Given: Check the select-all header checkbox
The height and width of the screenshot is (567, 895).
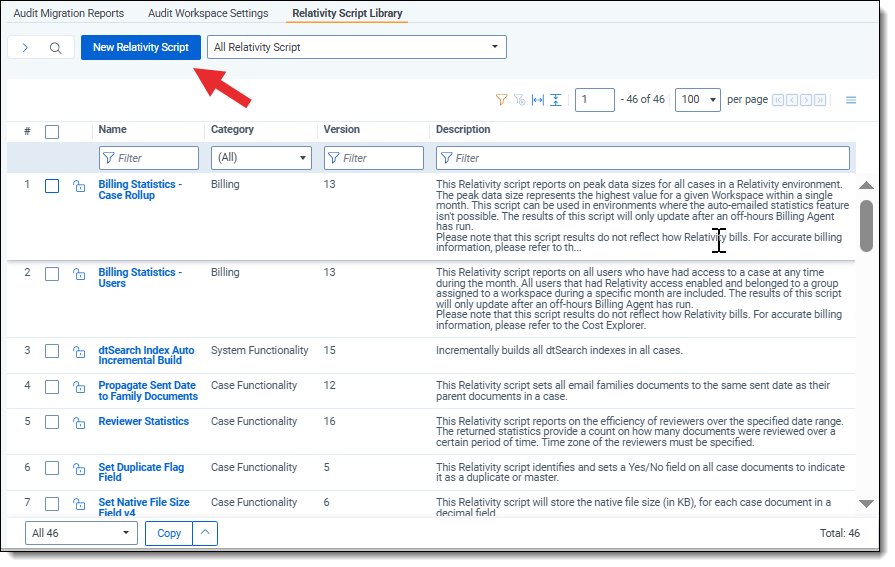Looking at the screenshot, I should coord(52,131).
